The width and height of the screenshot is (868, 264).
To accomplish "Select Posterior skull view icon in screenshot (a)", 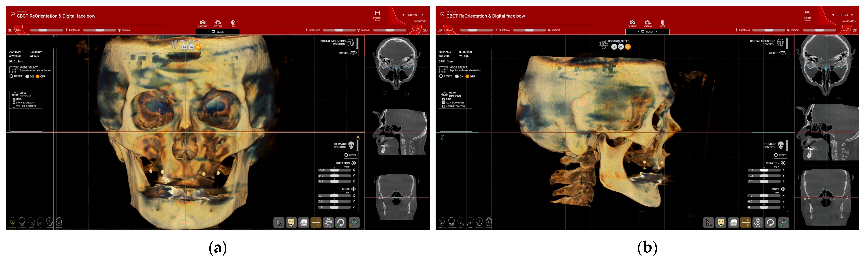I will coord(22,222).
